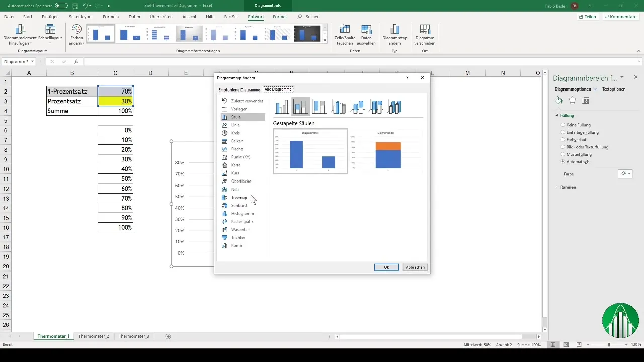Open the Format ribbon tab
644x362 pixels.
point(280,17)
